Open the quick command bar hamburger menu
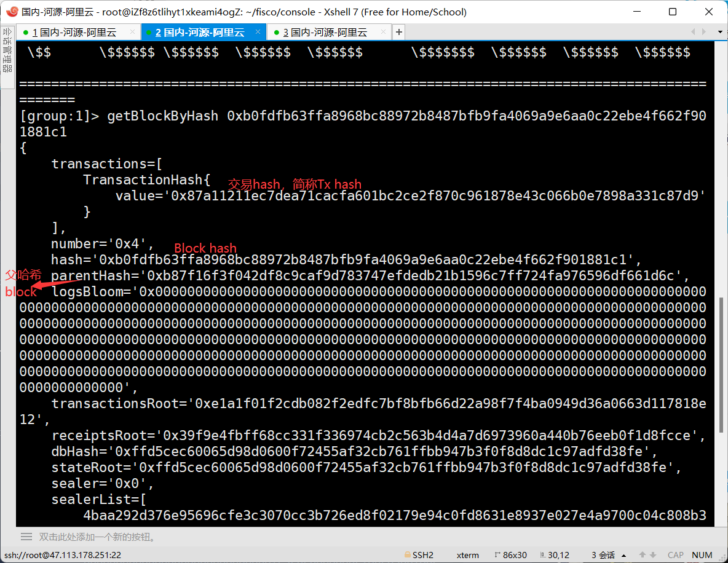The width and height of the screenshot is (728, 563). tap(26, 537)
